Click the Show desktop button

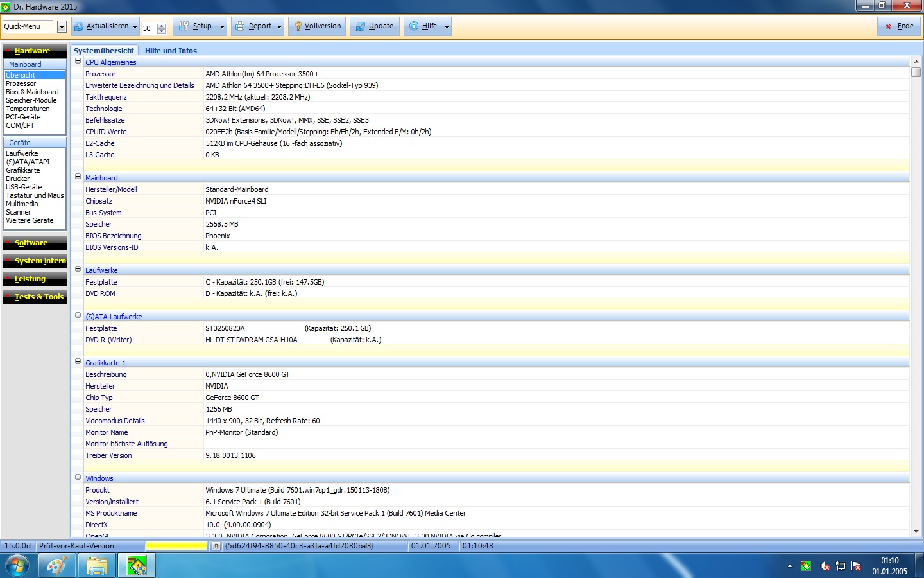pyautogui.click(x=920, y=566)
